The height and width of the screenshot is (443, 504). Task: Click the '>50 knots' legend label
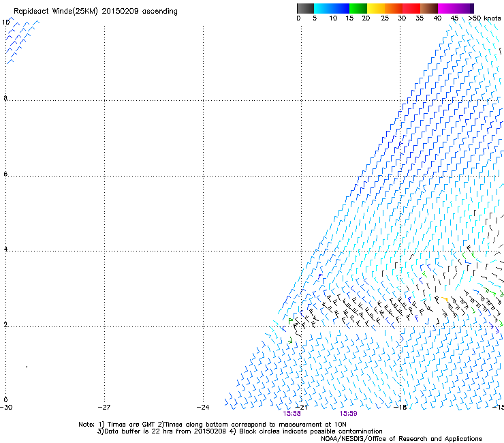click(484, 18)
